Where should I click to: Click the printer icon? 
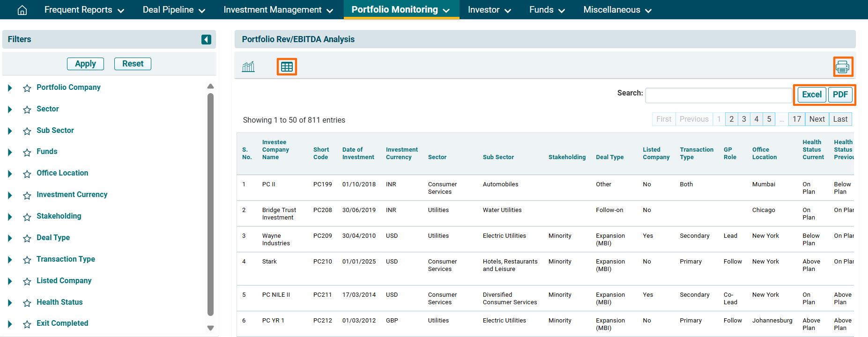[842, 67]
